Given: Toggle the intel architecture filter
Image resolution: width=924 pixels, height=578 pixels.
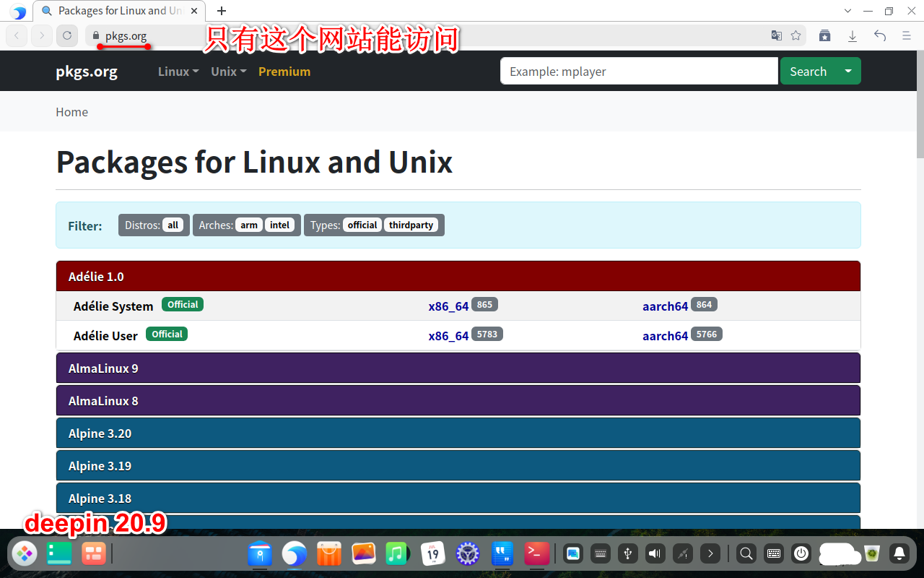Looking at the screenshot, I should coord(280,225).
